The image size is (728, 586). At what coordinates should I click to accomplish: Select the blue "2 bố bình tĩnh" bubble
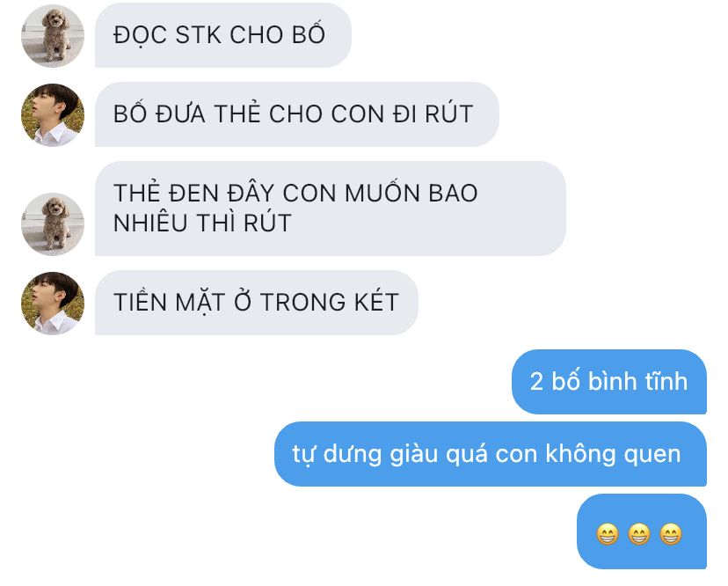tap(609, 382)
